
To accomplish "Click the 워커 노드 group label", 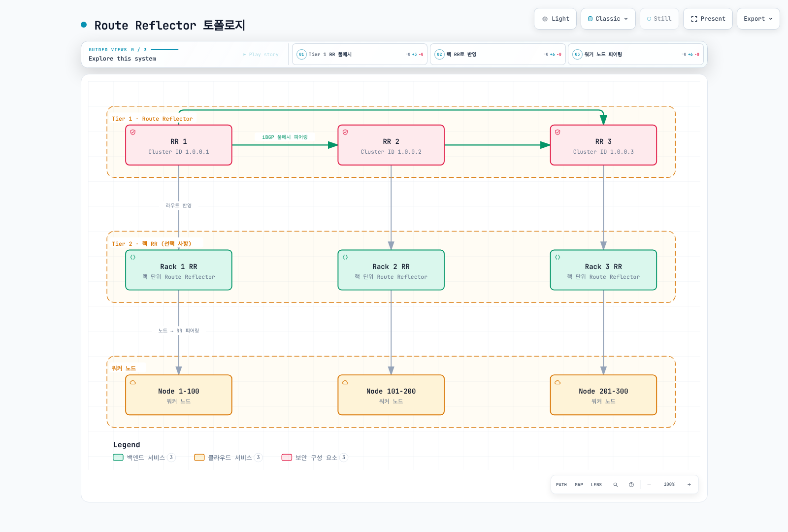I will point(124,368).
